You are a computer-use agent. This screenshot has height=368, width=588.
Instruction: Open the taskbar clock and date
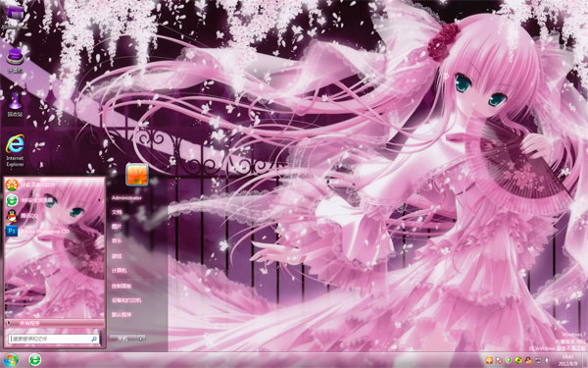click(567, 360)
